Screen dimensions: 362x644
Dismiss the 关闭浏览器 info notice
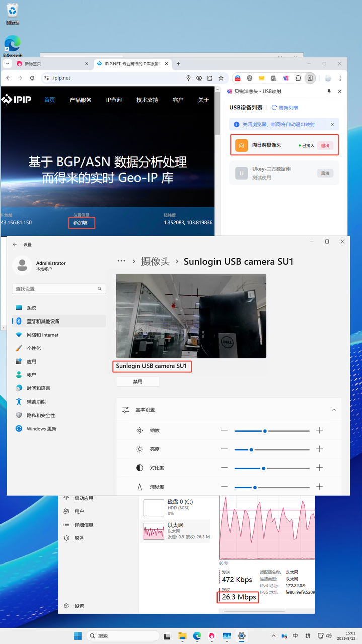(x=332, y=124)
